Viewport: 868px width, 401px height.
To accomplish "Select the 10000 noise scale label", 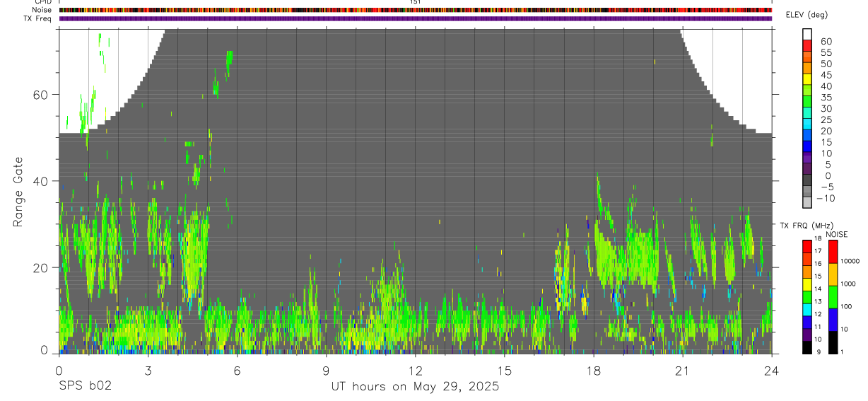I will point(851,261).
